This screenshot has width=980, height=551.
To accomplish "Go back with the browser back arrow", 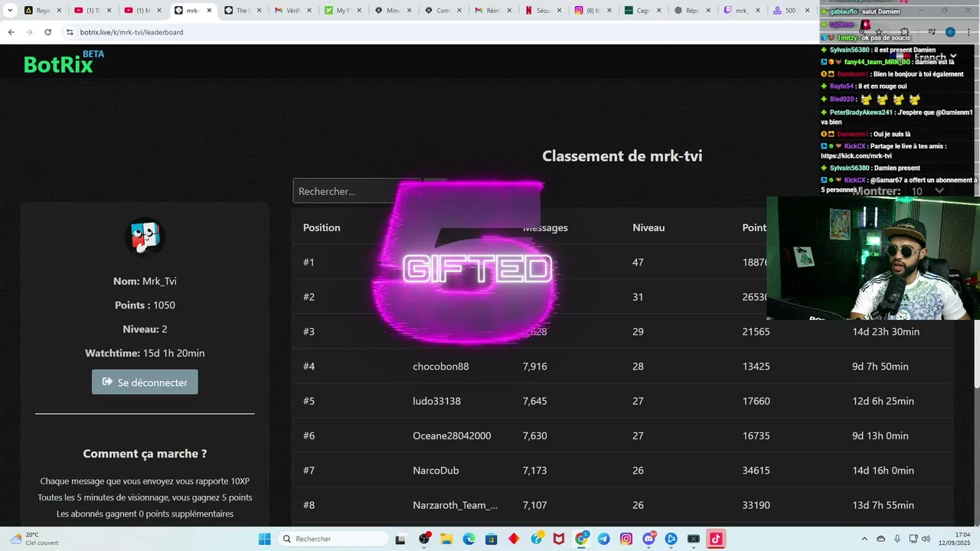I will (x=11, y=32).
